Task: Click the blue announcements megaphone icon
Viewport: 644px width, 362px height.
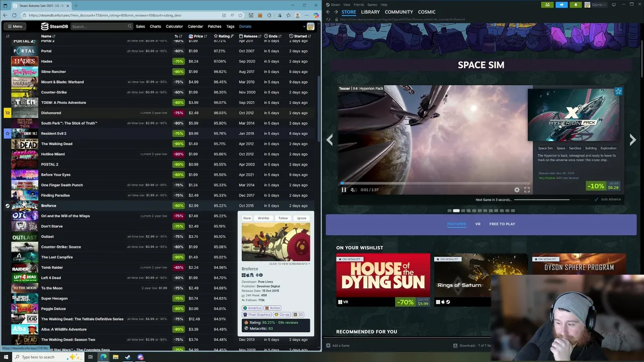Action: [561, 5]
